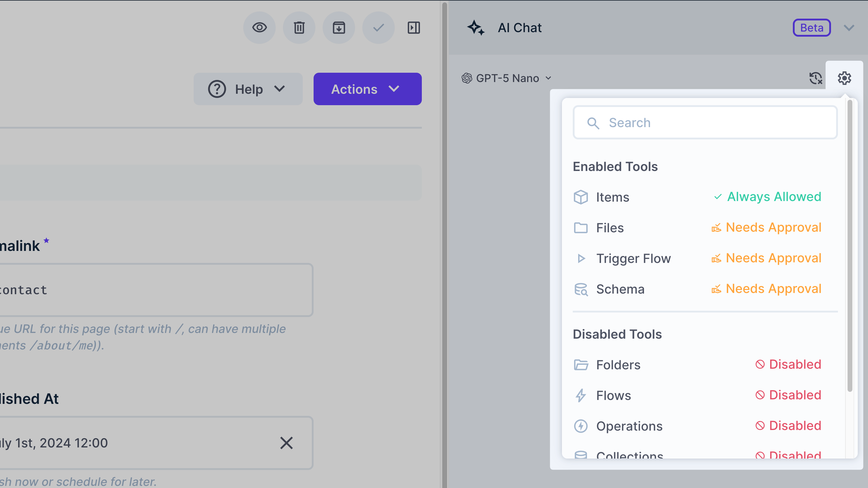Click the tools list scrollbar

tap(850, 246)
